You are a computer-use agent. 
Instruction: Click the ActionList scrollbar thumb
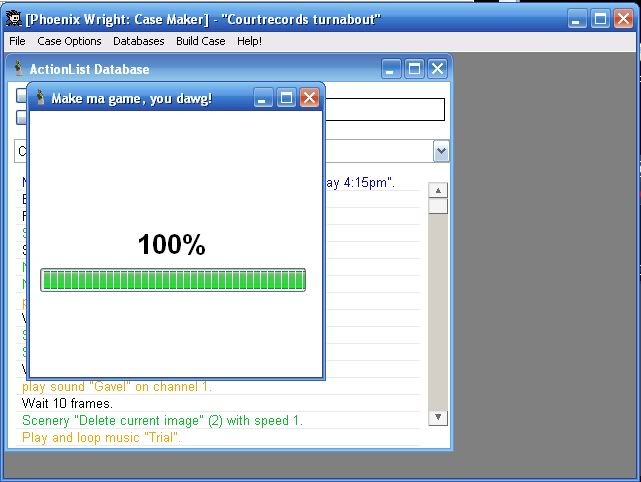coord(438,206)
